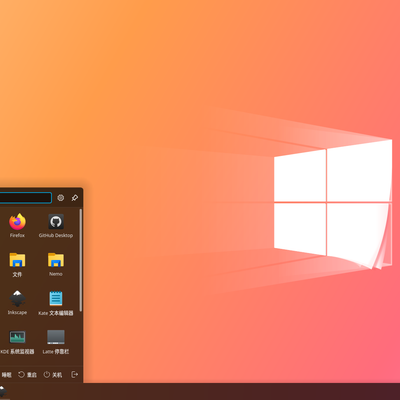Click the launcher search field
Image resolution: width=400 pixels, height=400 pixels.
26,198
